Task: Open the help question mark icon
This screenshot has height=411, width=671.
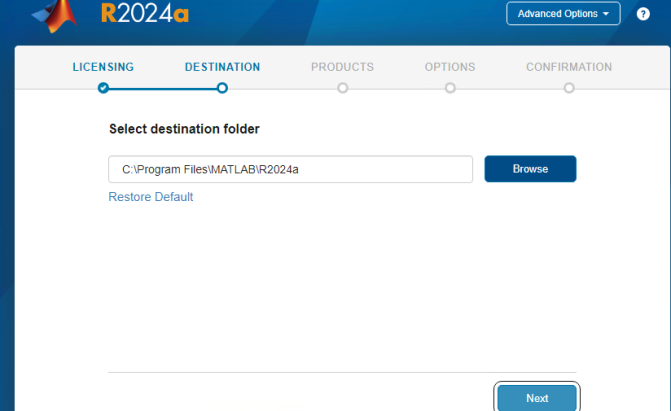Action: pyautogui.click(x=643, y=14)
